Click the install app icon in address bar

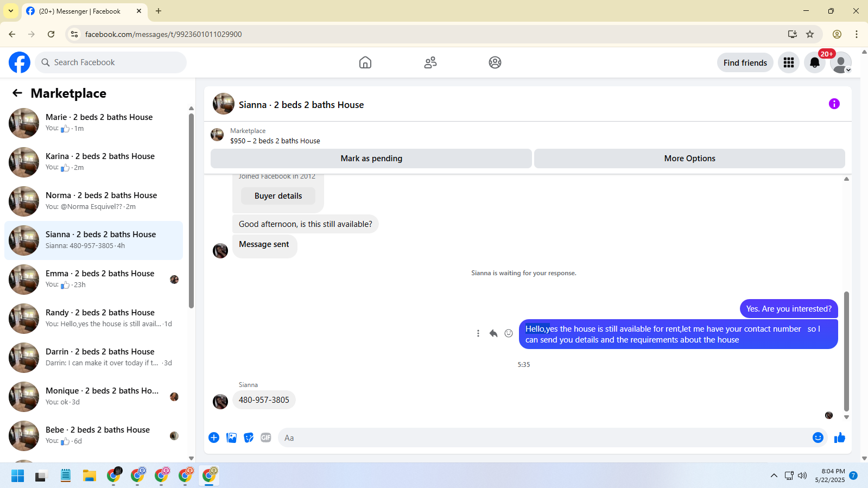click(x=793, y=34)
